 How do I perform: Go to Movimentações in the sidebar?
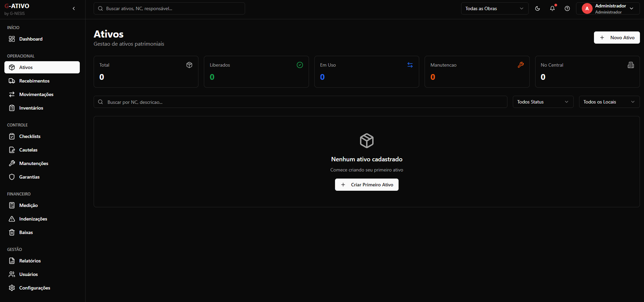[36, 94]
